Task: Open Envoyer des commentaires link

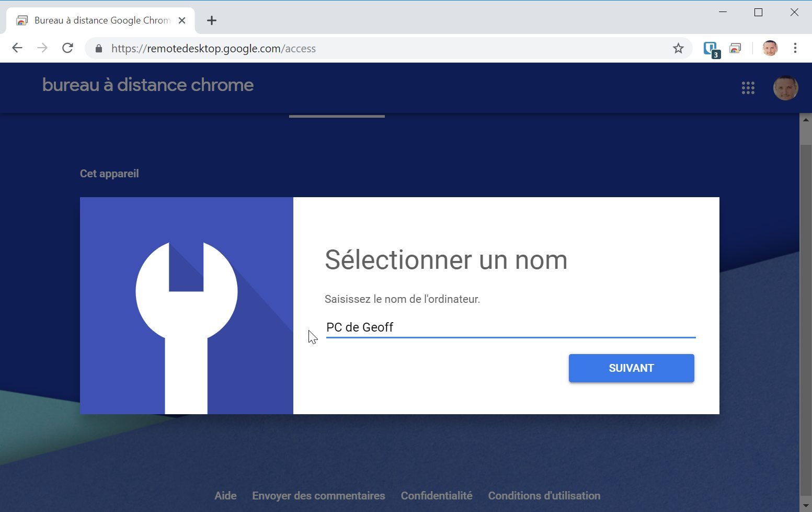Action: (318, 496)
